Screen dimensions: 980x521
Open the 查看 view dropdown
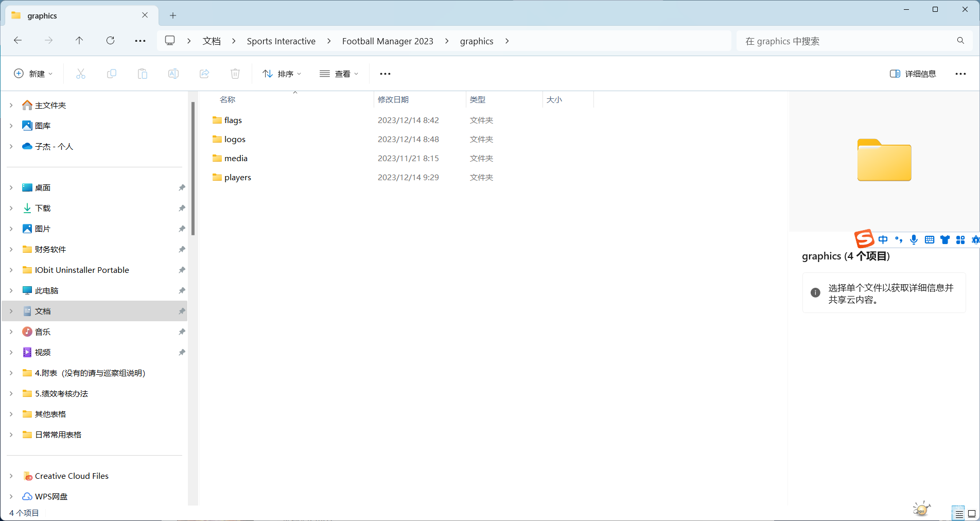click(339, 74)
